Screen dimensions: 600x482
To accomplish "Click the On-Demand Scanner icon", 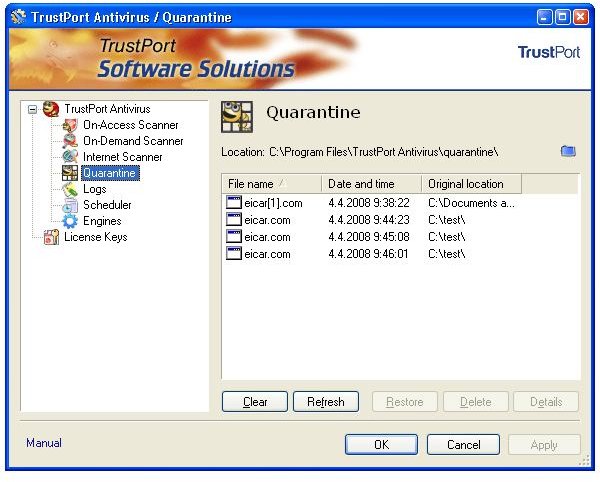I will tap(70, 141).
